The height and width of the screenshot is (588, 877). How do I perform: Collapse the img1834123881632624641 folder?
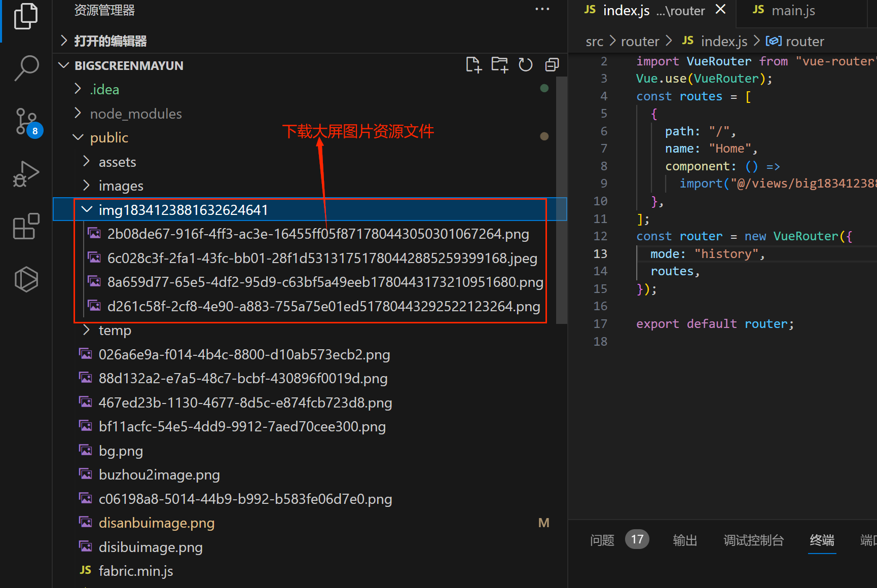[182, 210]
